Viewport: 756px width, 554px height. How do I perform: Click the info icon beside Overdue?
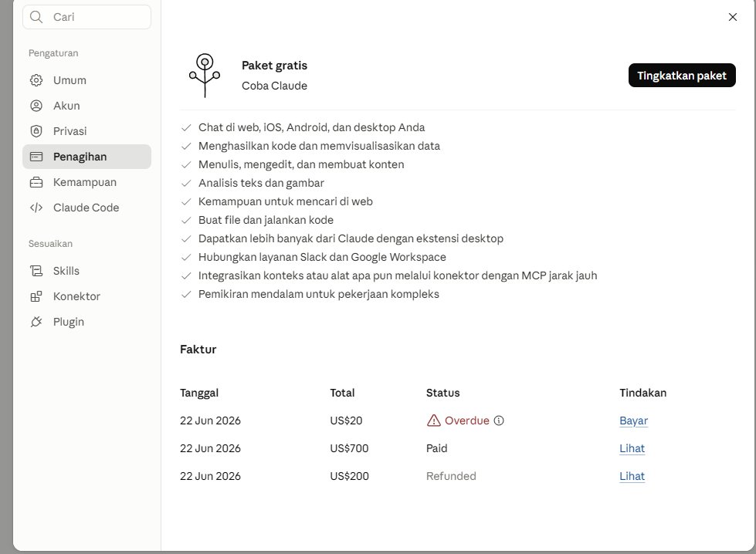pos(499,421)
